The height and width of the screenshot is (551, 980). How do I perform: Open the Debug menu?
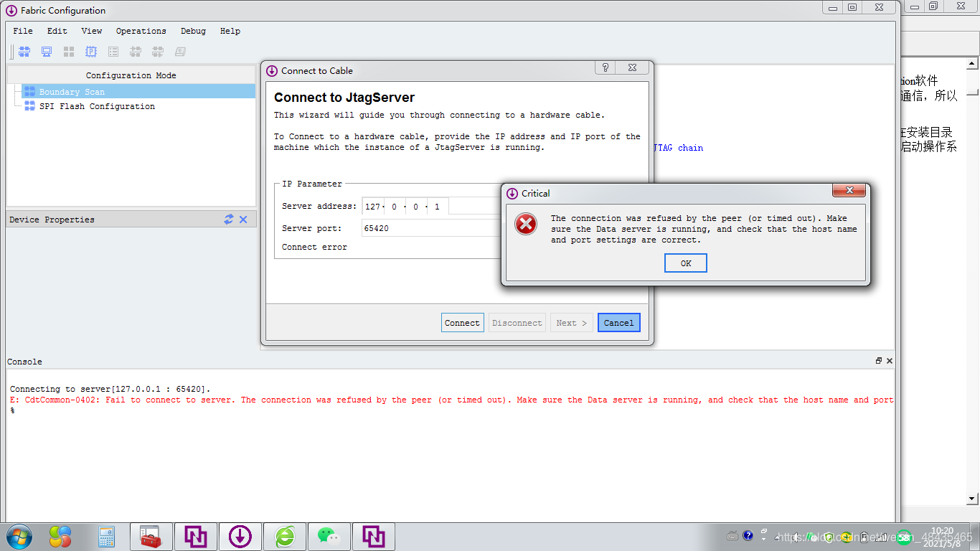click(193, 31)
